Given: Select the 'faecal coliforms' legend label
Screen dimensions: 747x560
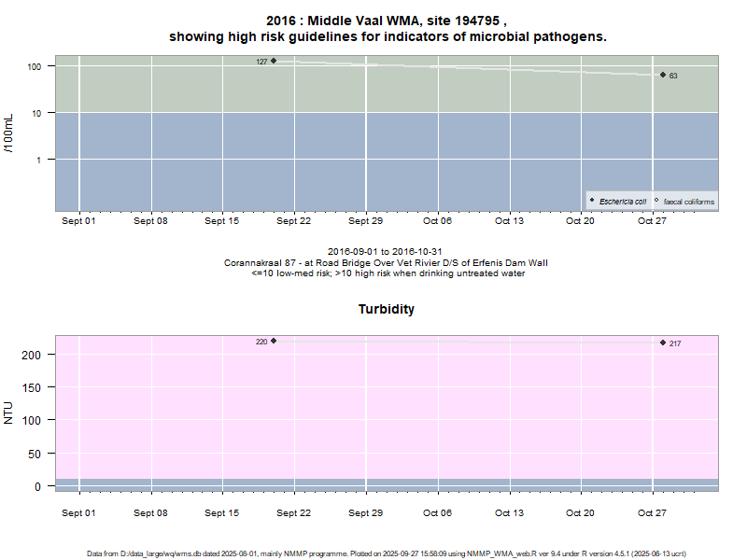Looking at the screenshot, I should (689, 202).
